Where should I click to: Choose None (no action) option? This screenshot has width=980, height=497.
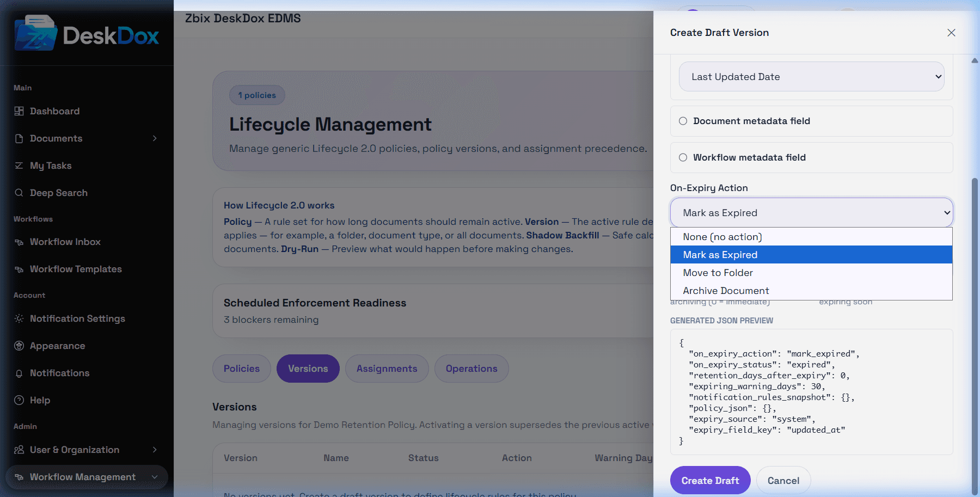click(811, 237)
